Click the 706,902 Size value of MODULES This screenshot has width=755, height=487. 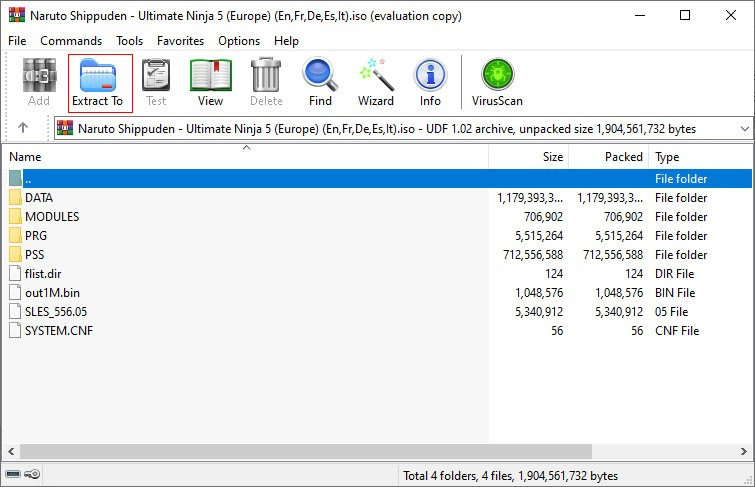pos(544,217)
